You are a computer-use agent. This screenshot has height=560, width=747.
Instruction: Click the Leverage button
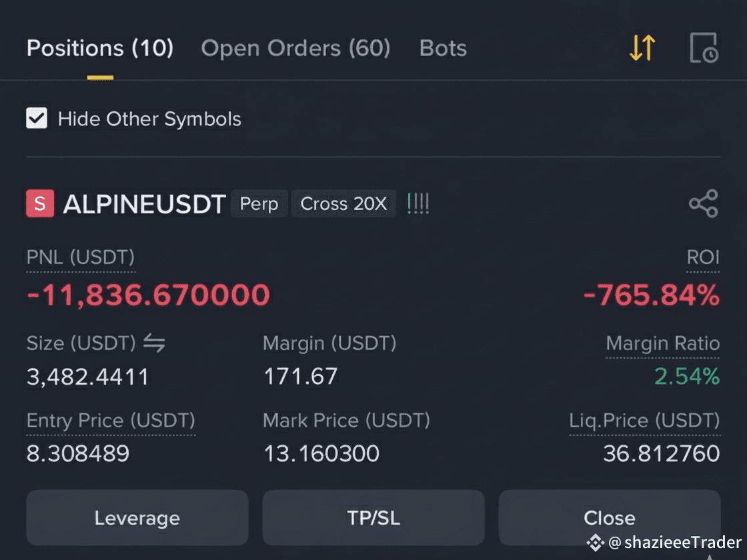click(137, 517)
